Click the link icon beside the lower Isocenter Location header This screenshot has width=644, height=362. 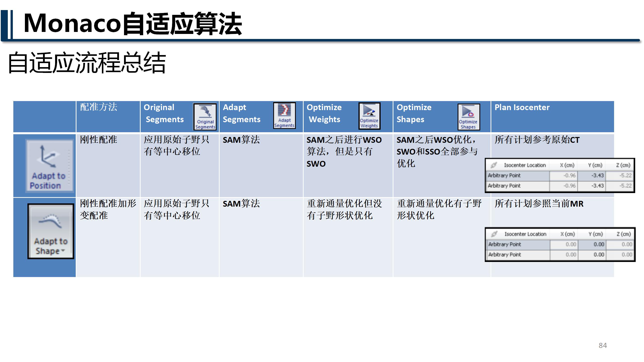(x=494, y=234)
